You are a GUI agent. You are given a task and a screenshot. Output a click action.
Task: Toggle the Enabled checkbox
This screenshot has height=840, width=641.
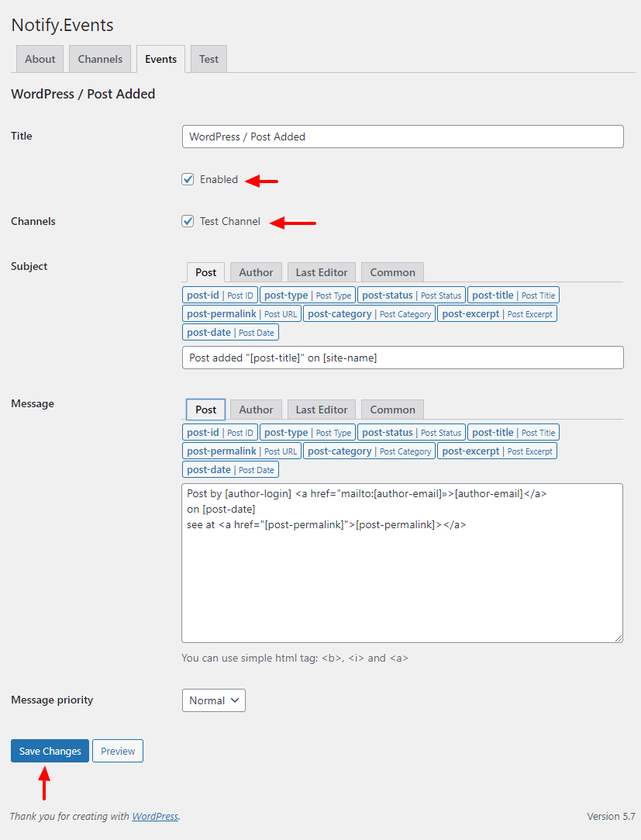click(188, 179)
